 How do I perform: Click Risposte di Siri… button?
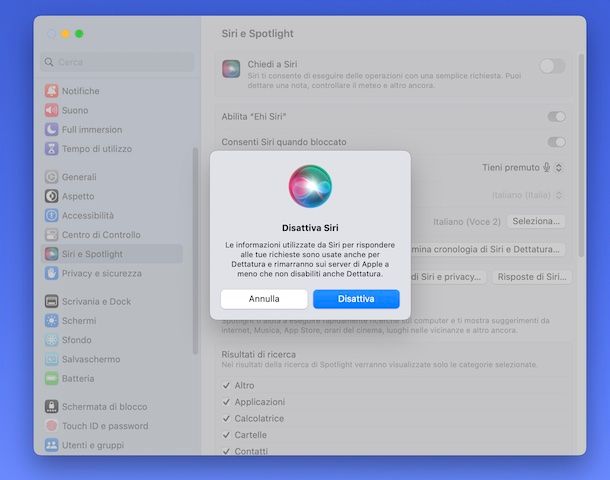(x=531, y=277)
